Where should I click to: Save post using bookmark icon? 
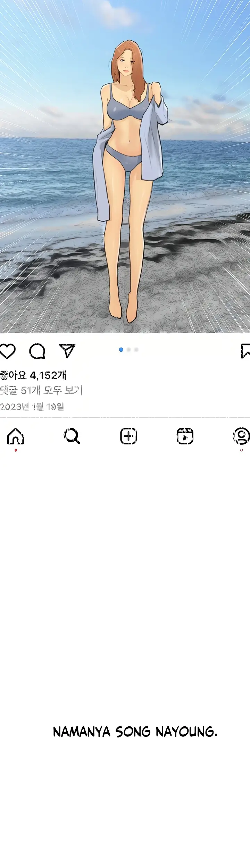point(245,351)
